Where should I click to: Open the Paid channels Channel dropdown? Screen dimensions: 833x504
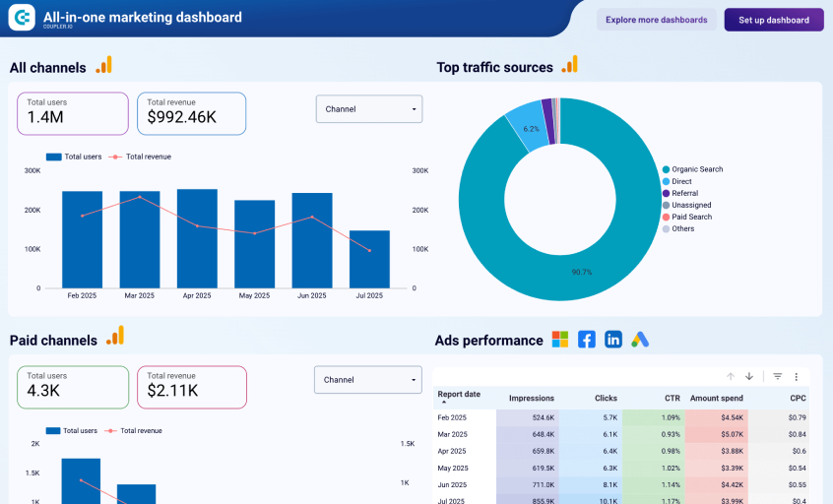[x=368, y=380]
